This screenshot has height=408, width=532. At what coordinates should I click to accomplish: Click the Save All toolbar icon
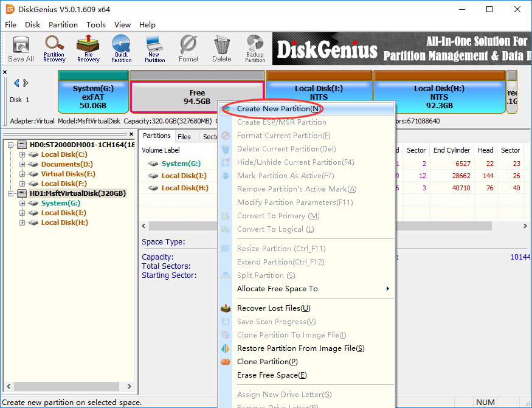(x=21, y=49)
